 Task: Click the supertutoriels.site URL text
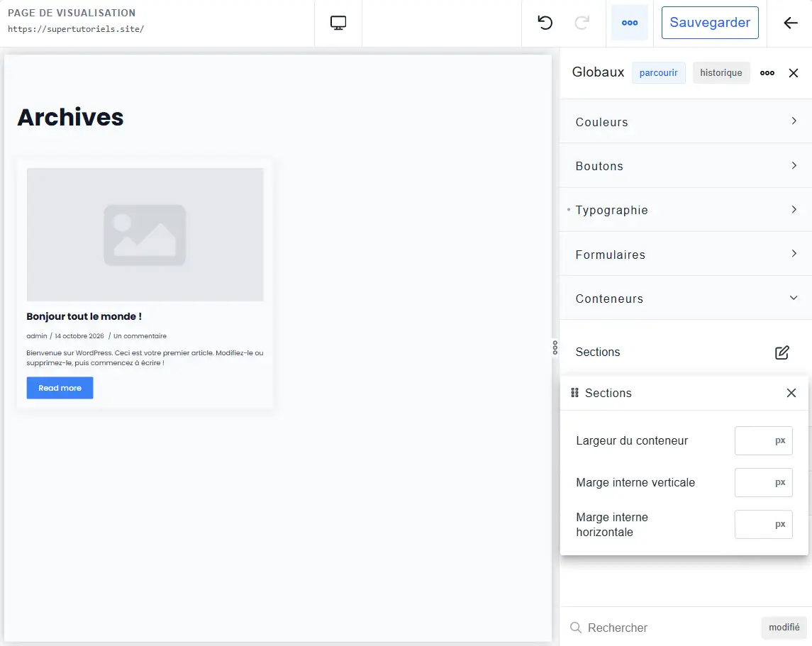pyautogui.click(x=76, y=29)
